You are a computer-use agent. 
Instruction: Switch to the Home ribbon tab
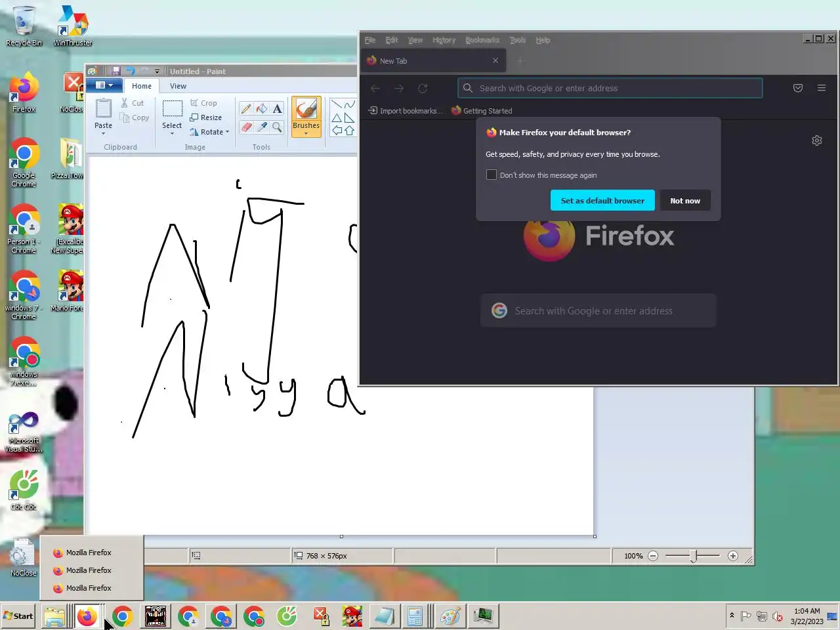[142, 86]
